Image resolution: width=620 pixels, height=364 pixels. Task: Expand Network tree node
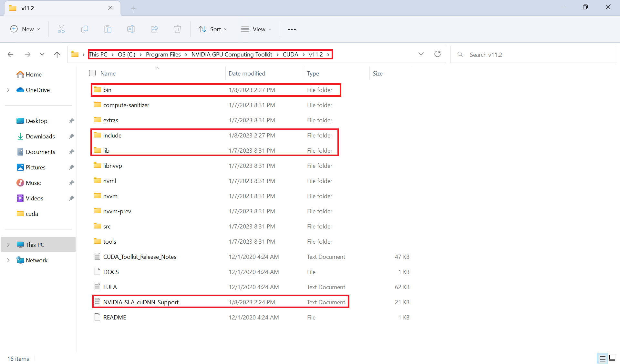tap(8, 260)
